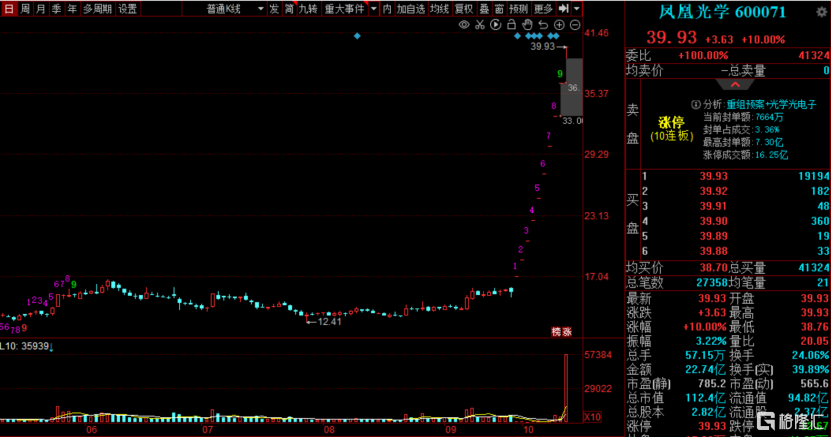This screenshot has width=831, height=438.
Task: Select the hand pan tool
Action: 527,24
